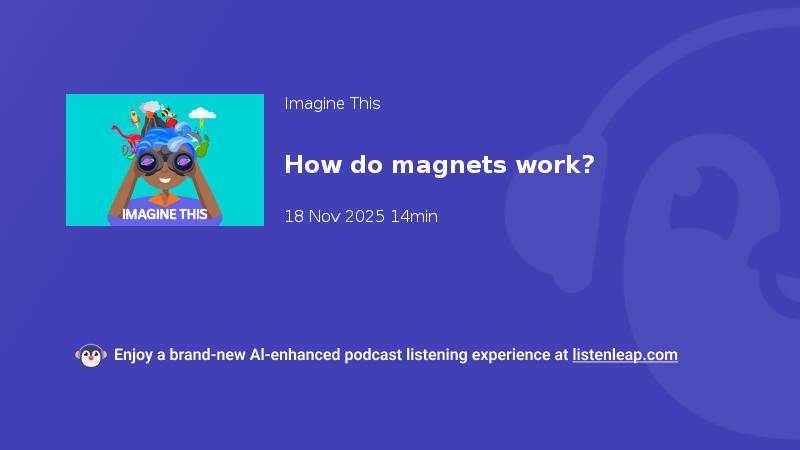Select the 'Imagine This' podcast name text

coord(332,104)
